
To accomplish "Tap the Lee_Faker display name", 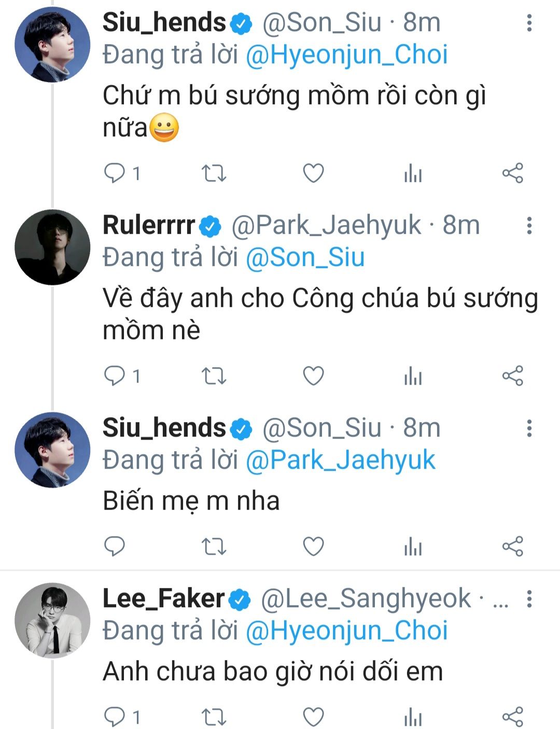I will (163, 599).
